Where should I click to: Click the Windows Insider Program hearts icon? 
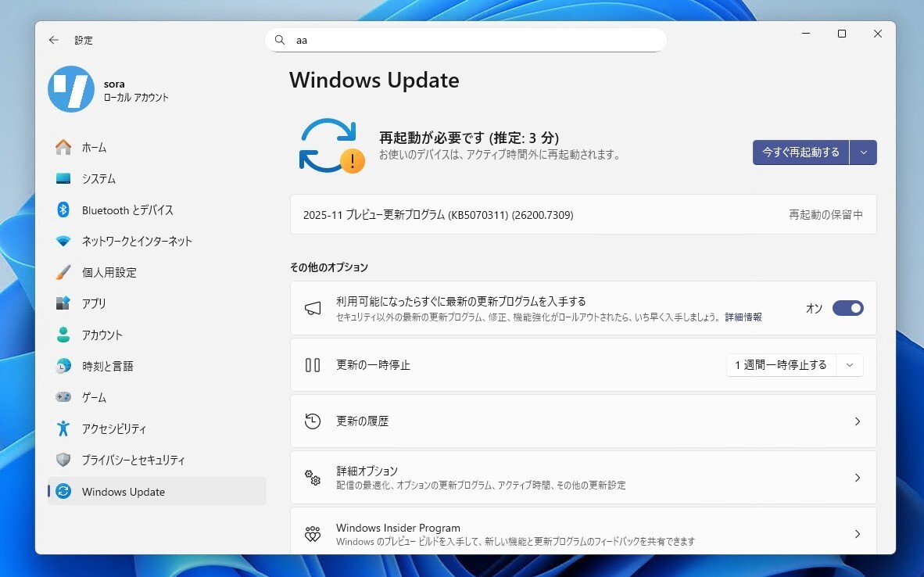313,534
